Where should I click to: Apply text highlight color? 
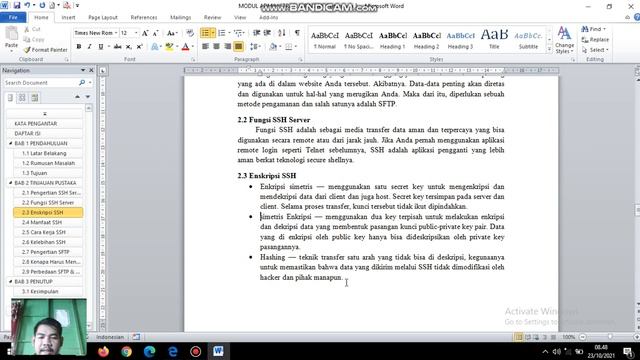pos(169,47)
